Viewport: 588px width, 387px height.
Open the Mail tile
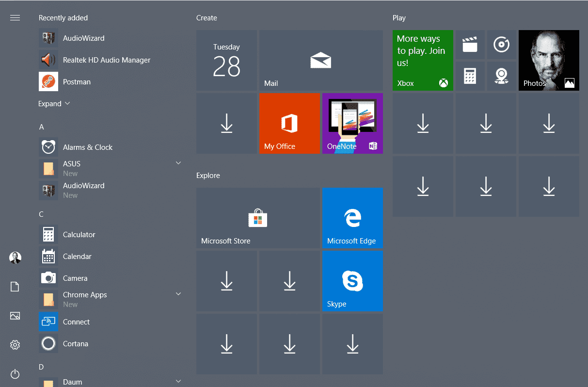point(321,60)
